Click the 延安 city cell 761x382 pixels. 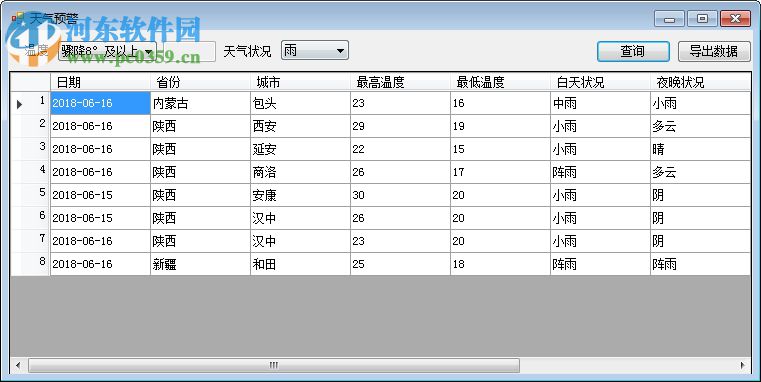click(x=300, y=149)
